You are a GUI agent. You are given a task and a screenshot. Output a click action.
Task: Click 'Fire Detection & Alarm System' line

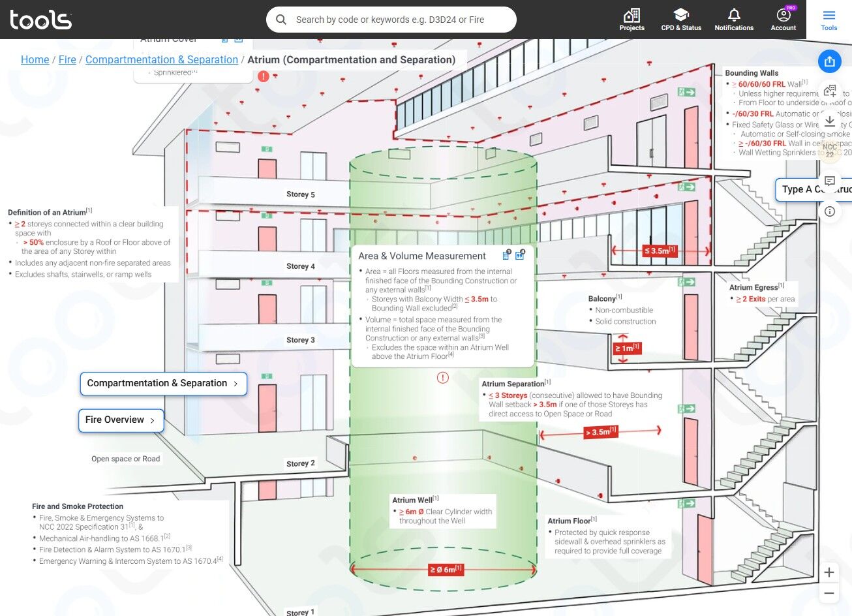[x=115, y=549]
